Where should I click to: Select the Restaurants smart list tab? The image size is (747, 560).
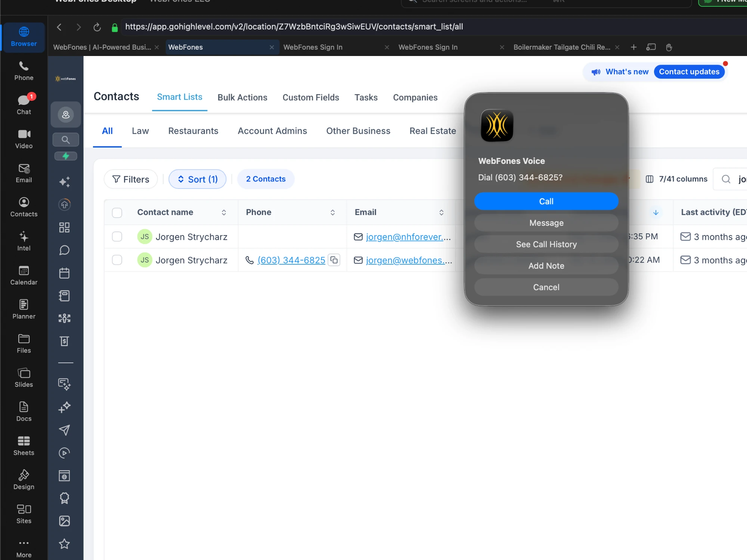tap(193, 131)
